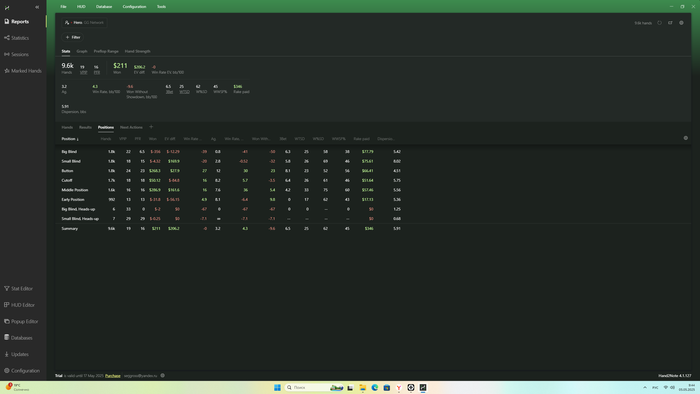Screen dimensions: 700x394
Task: Sort table by Rake paid column header
Action: coord(362,139)
